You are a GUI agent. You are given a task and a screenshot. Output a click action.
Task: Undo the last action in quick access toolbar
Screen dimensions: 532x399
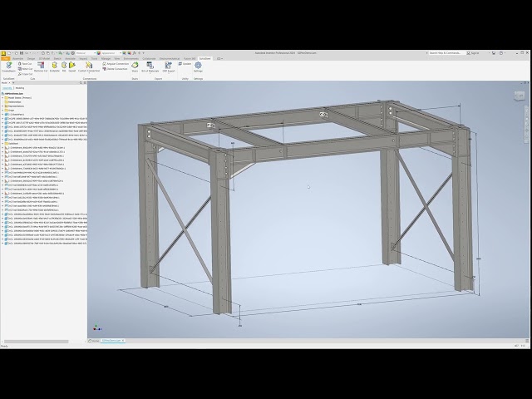27,53
